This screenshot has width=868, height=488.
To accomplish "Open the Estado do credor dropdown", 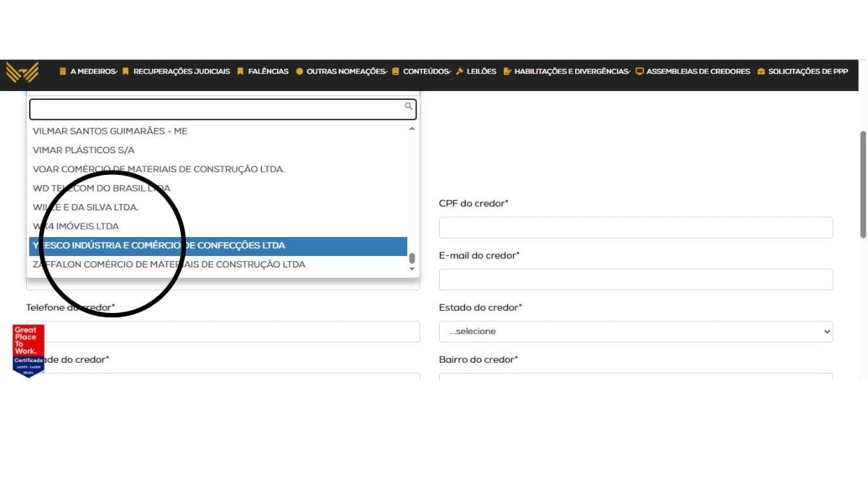I will coord(635,331).
